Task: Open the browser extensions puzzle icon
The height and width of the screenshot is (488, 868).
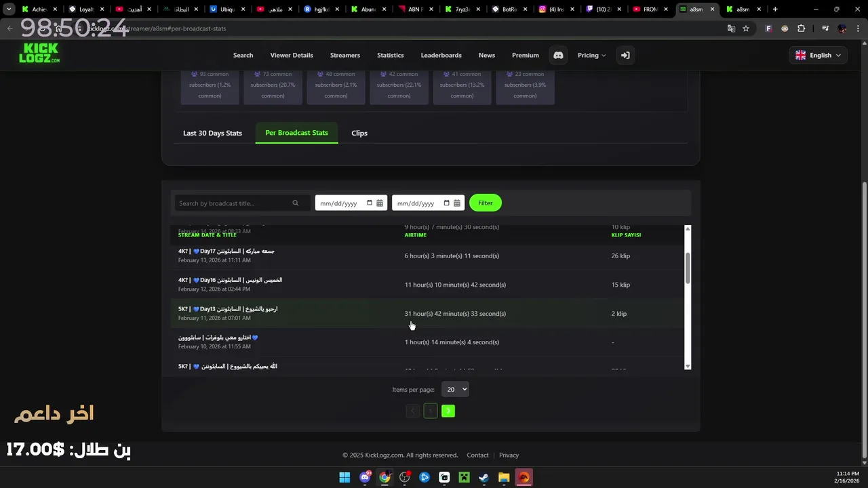Action: [801, 28]
